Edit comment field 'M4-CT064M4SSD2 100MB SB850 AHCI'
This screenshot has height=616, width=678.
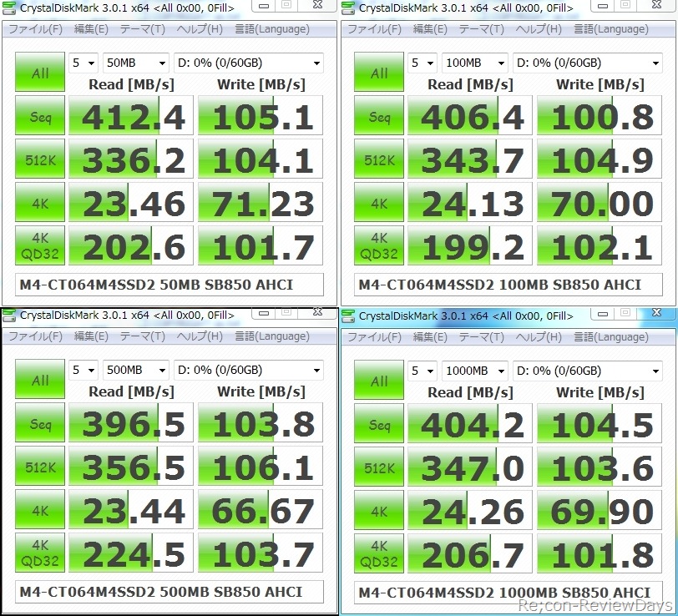508,285
